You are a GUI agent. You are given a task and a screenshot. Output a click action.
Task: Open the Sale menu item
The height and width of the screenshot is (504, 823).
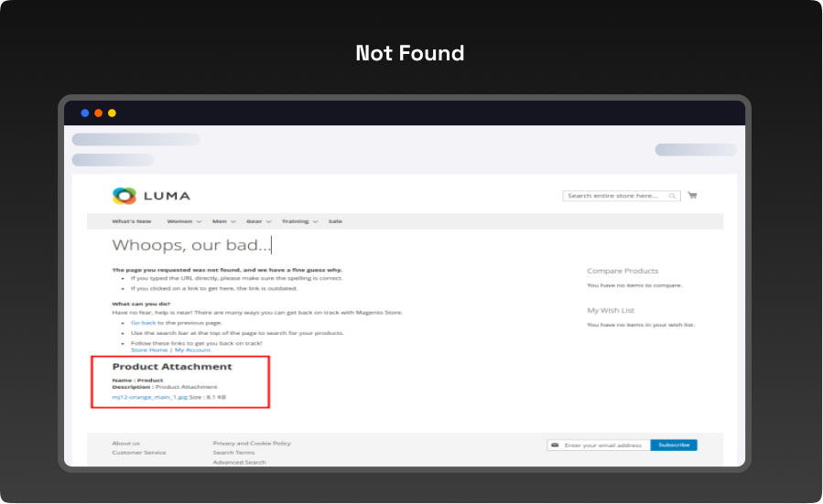click(335, 221)
